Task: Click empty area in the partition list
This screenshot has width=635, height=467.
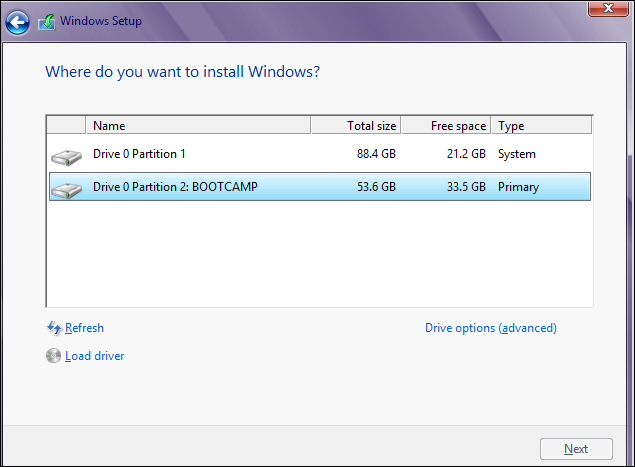Action: (320, 253)
